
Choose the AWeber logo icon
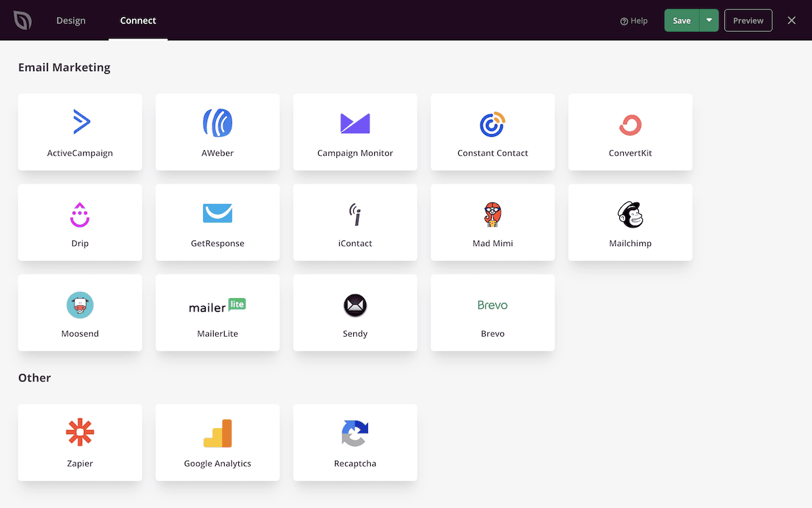pos(218,123)
